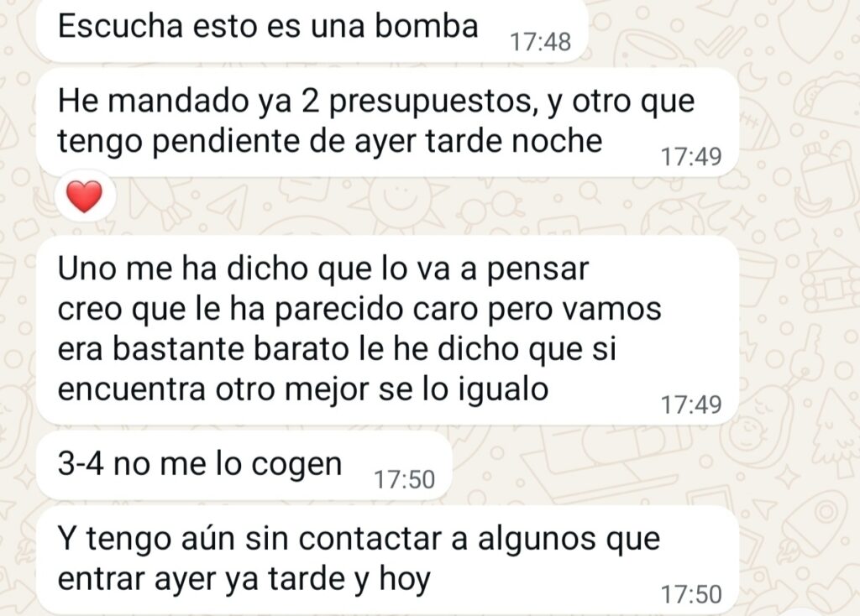Select message starting 'Uno me ha dicho'
This screenshot has width=860, height=616.
(387, 330)
